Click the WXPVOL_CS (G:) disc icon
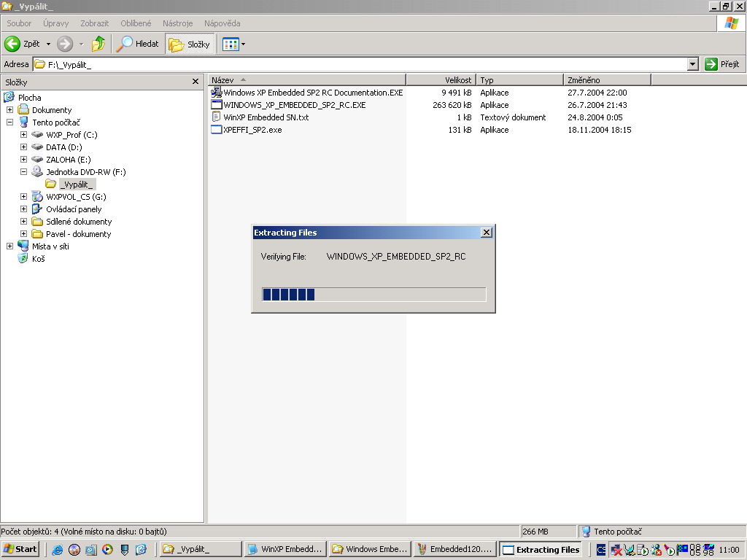 pos(37,197)
